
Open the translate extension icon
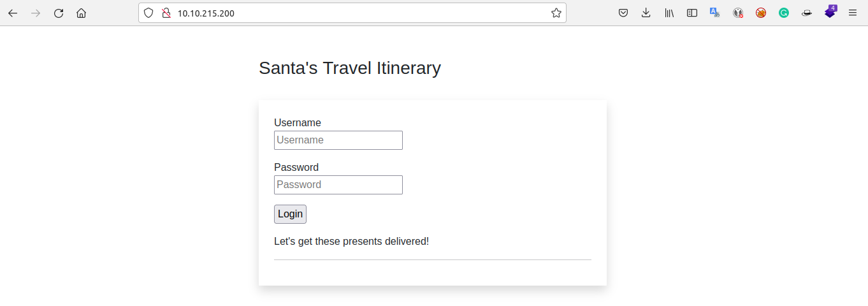click(x=715, y=13)
